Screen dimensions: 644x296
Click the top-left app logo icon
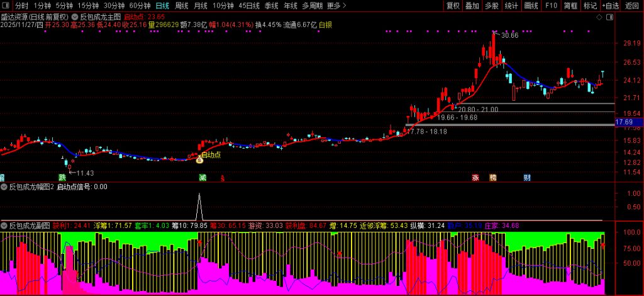(6, 6)
